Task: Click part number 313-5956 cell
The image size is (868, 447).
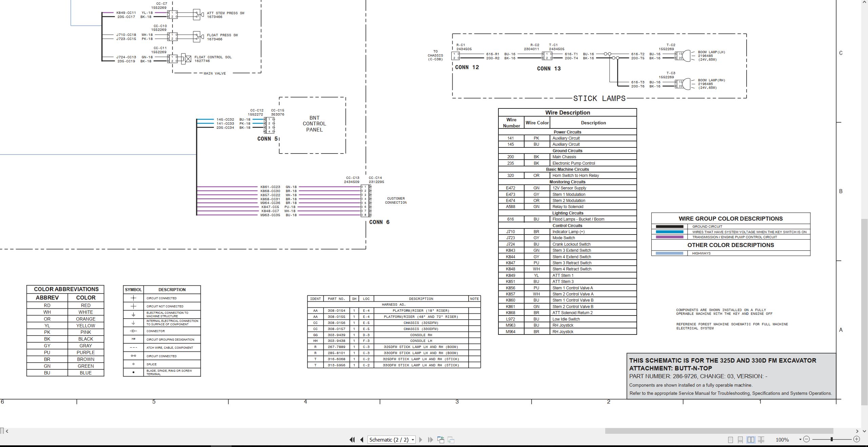Action: (x=336, y=365)
